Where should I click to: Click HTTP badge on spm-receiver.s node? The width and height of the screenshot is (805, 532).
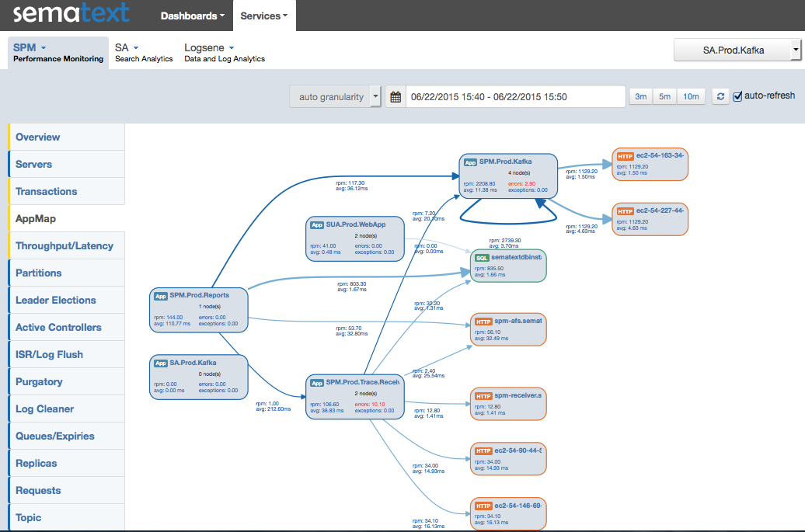click(483, 396)
